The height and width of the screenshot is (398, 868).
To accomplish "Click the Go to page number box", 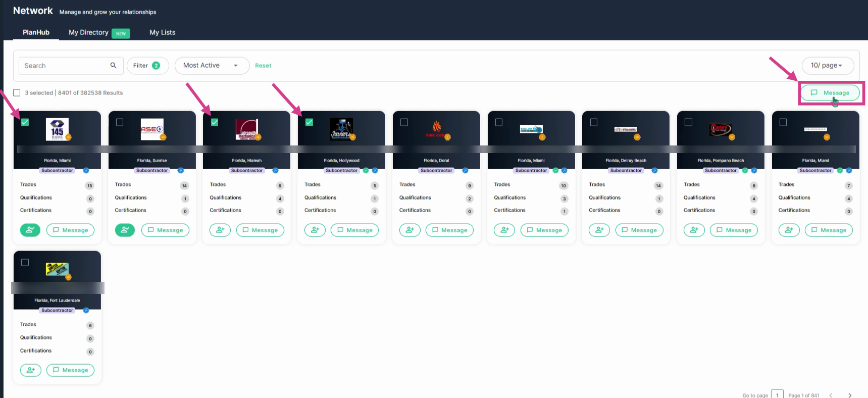I will pyautogui.click(x=777, y=394).
